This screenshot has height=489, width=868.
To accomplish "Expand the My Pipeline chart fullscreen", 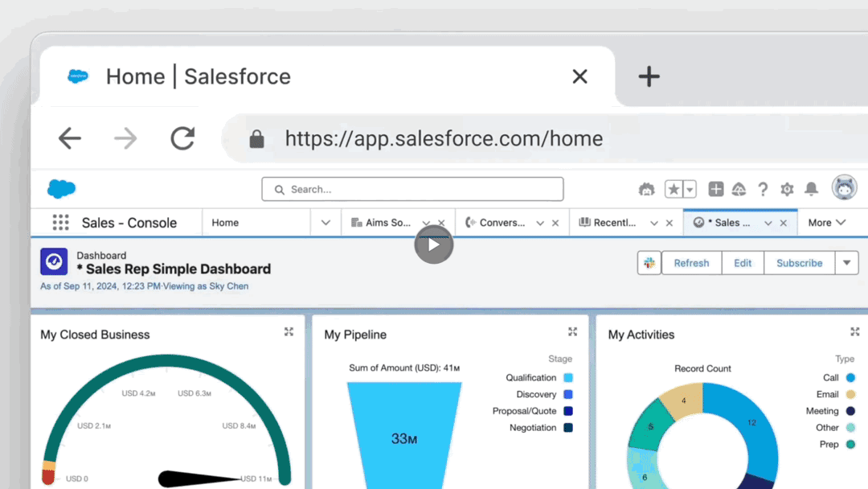I will click(x=572, y=332).
